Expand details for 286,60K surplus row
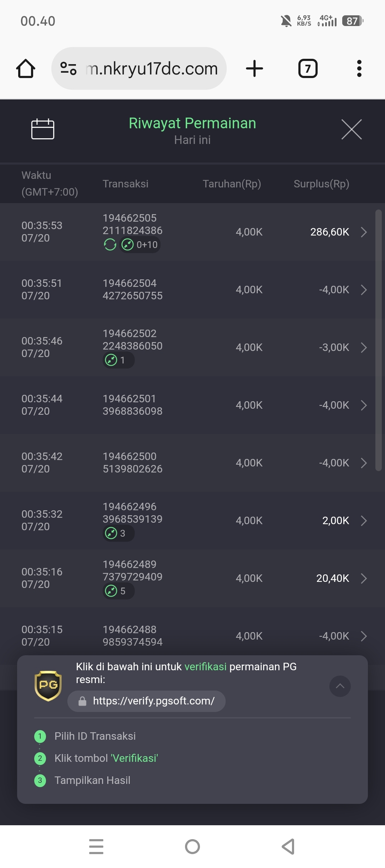This screenshot has width=385, height=868. 364,232
